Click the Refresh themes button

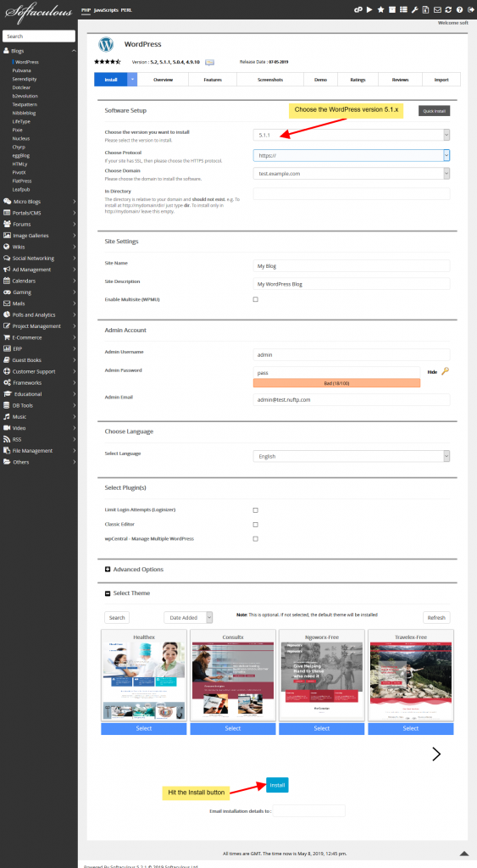(436, 617)
